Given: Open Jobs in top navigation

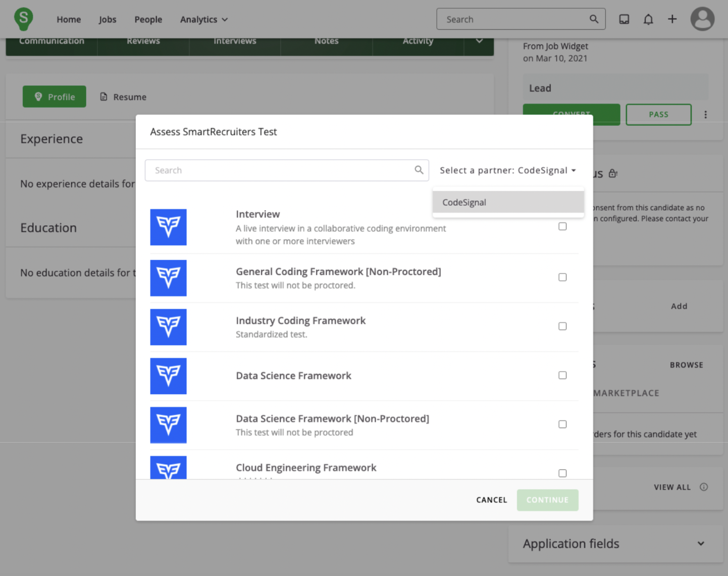Looking at the screenshot, I should pos(108,19).
